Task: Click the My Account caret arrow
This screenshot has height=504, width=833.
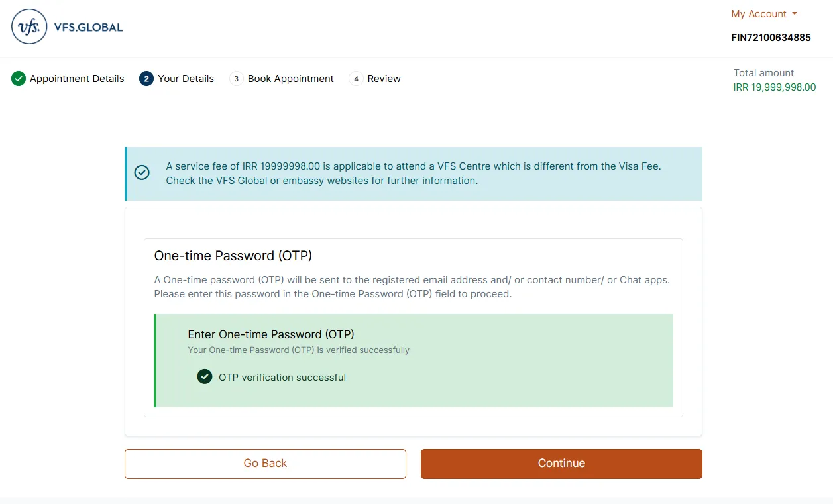Action: 795,14
